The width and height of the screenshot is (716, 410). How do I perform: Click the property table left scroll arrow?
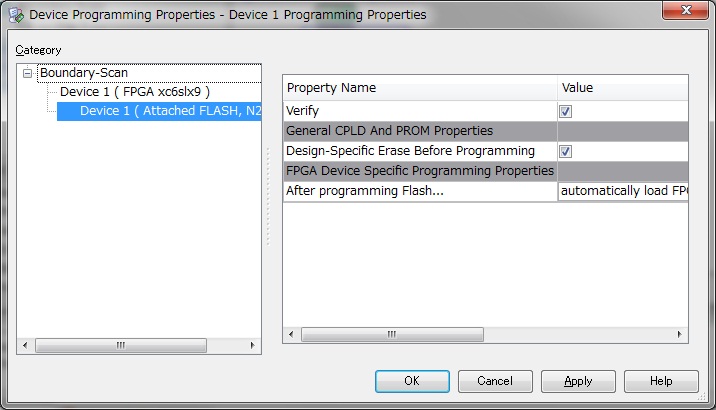(x=291, y=334)
